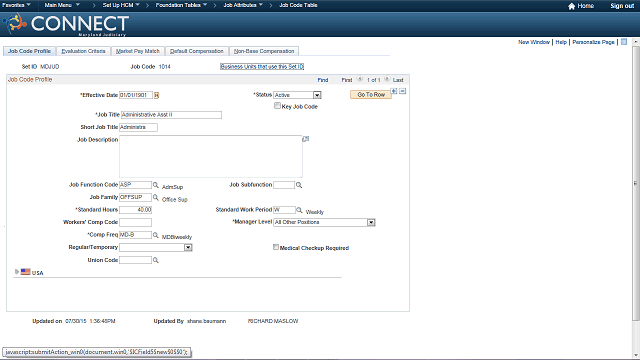
Task: Click in the Standard Hours field
Action: click(136, 210)
